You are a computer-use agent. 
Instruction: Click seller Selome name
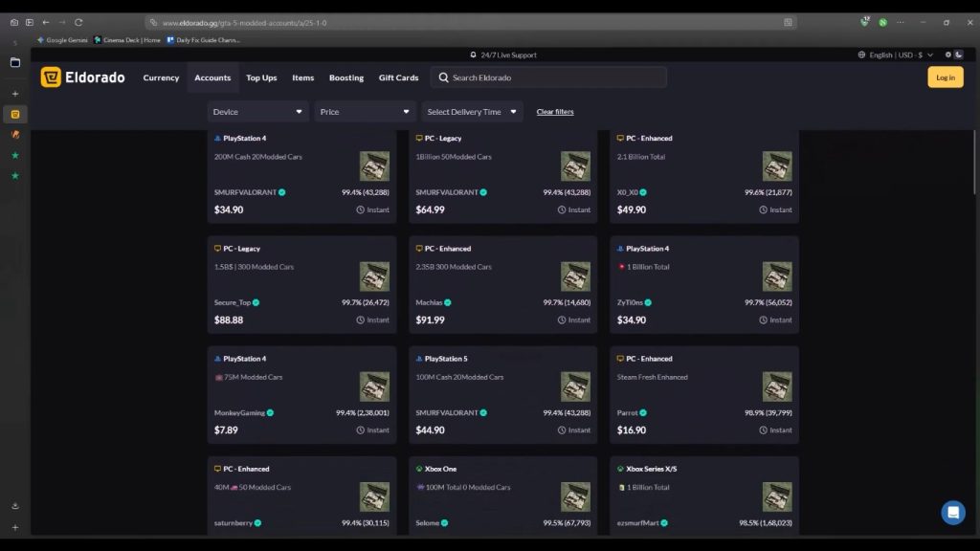pyautogui.click(x=428, y=523)
